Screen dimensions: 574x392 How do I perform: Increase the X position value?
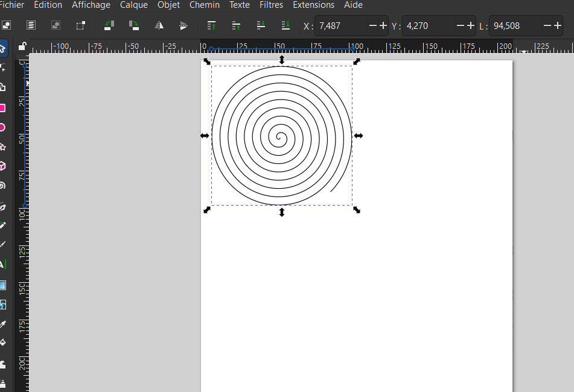coord(383,26)
